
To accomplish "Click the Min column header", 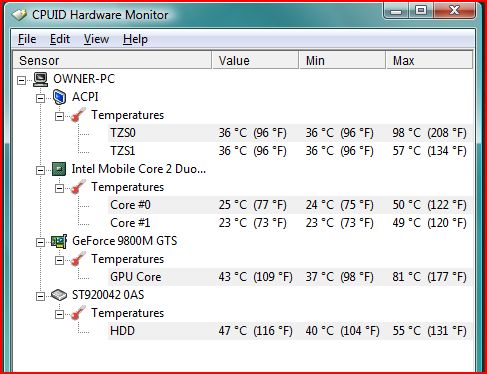I will (343, 60).
